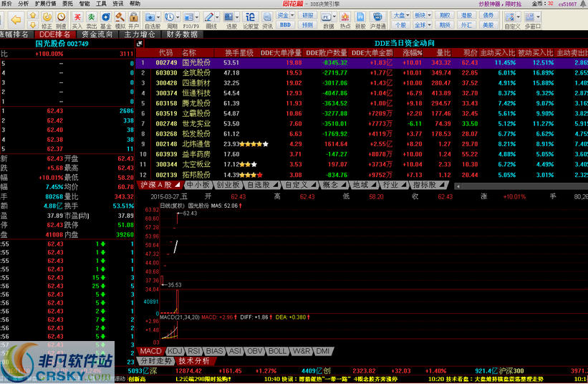Click the 预测 button
This screenshot has width=588, height=384.
tap(308, 25)
